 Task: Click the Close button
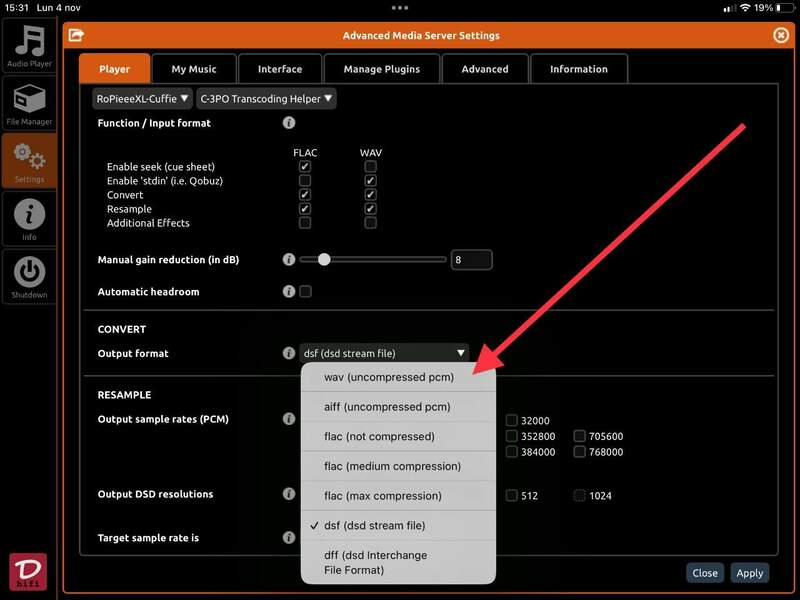coord(705,573)
